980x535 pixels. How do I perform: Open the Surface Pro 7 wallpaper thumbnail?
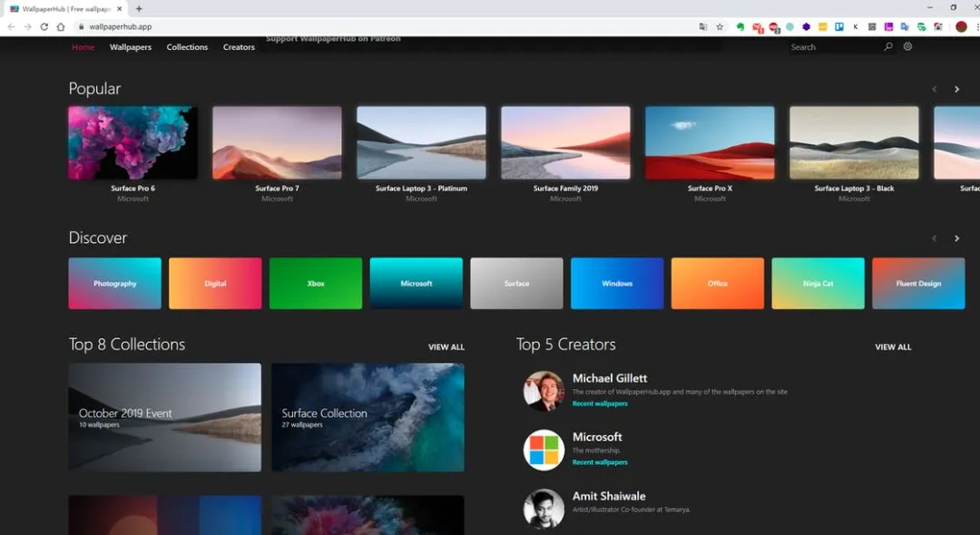coord(277,142)
